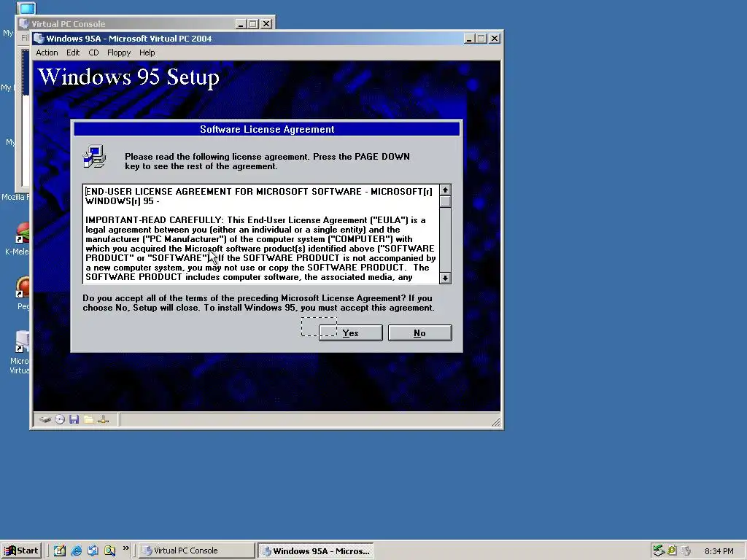Click the Windows 95A taskbar button
The image size is (747, 560).
315,551
